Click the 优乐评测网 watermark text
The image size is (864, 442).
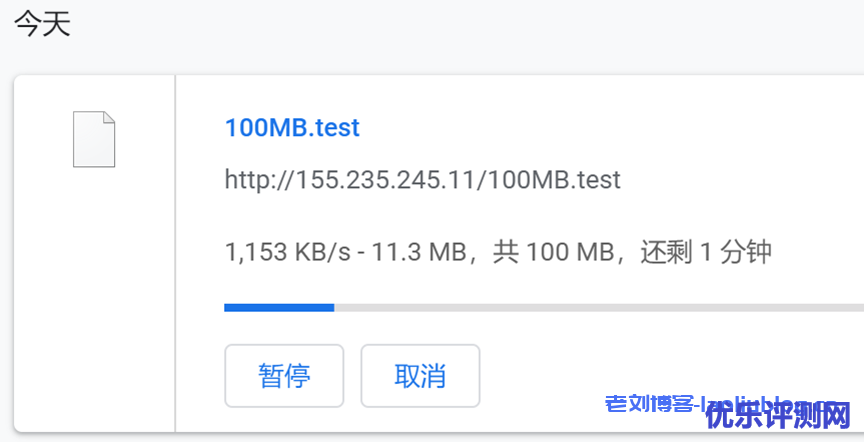777,413
